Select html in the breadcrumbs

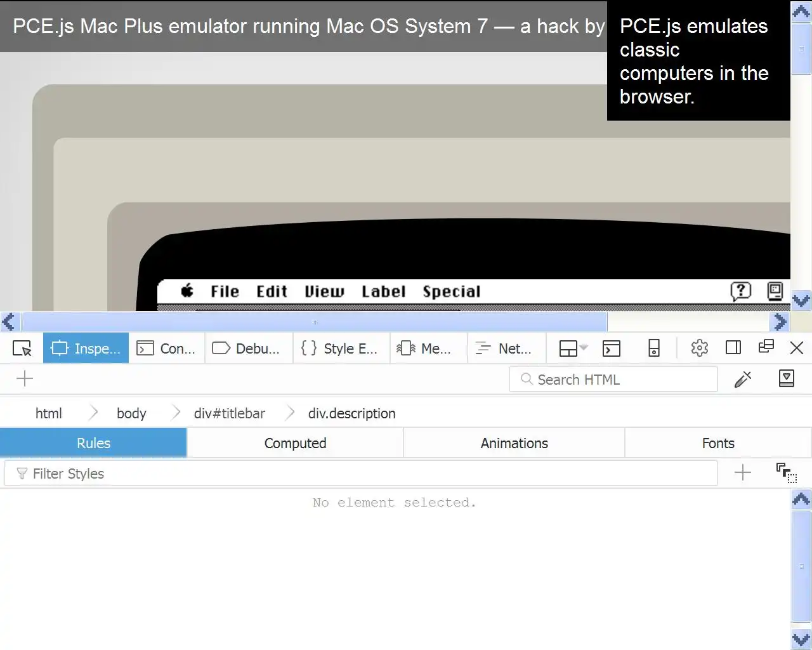tap(48, 413)
